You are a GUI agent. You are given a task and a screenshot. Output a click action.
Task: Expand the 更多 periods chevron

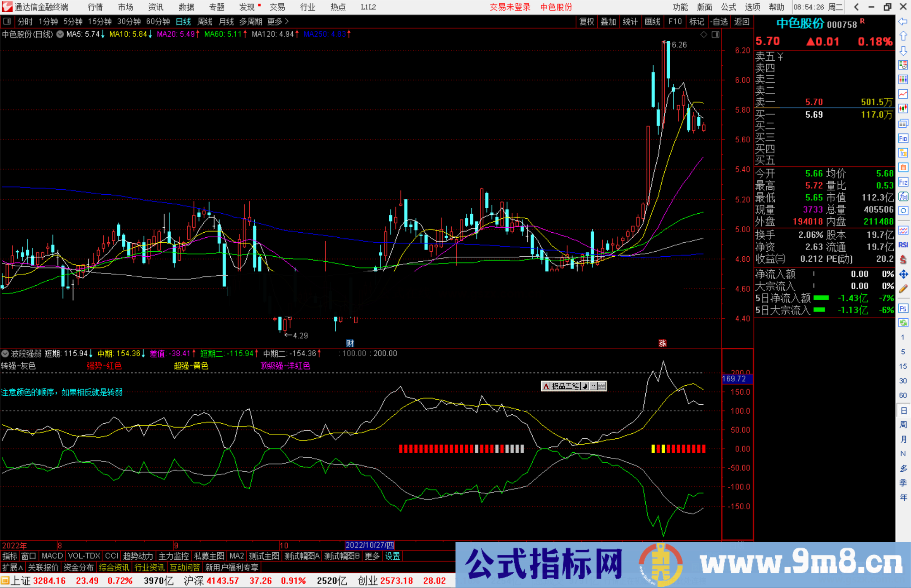coord(287,21)
